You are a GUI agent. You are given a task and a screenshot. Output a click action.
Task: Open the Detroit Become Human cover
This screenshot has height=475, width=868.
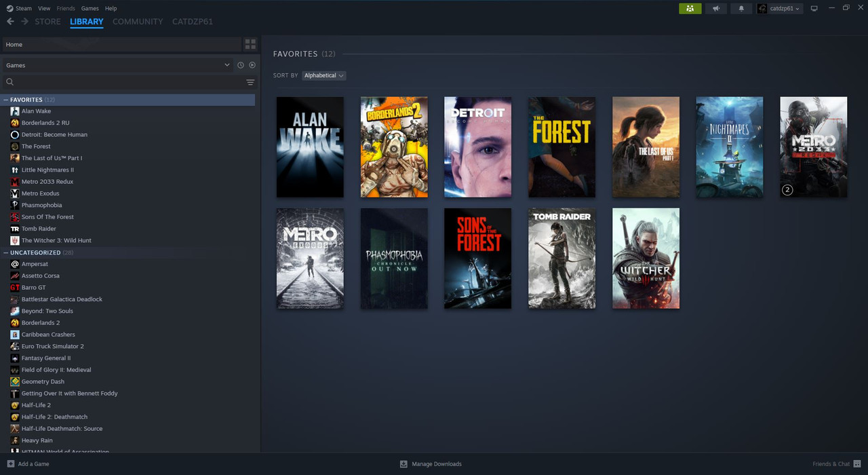click(478, 147)
